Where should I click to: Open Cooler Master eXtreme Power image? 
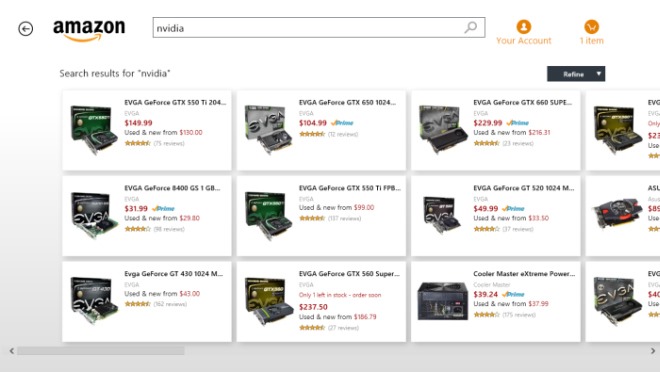click(443, 301)
